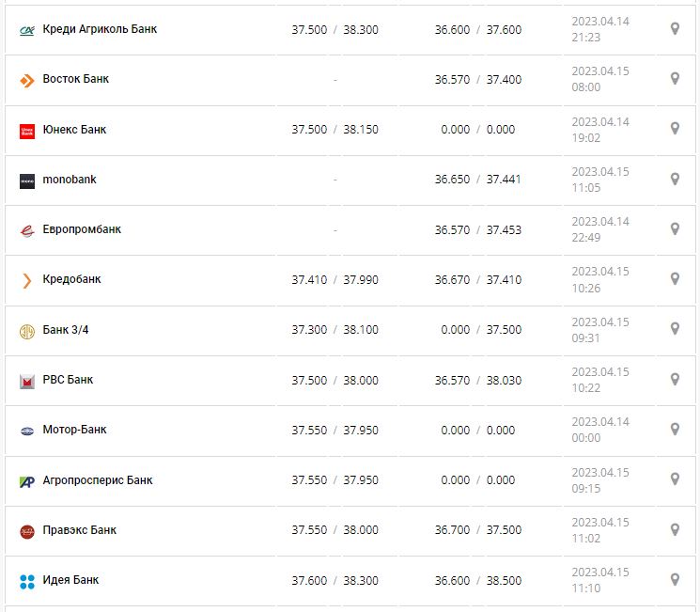Click the Кредобанк orange chevron logo
The width and height of the screenshot is (700, 612).
pyautogui.click(x=26, y=280)
